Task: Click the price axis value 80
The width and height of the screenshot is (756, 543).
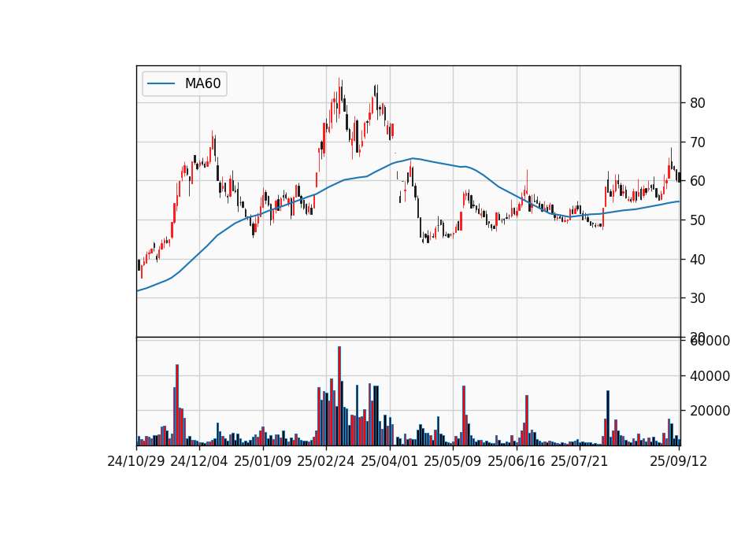Action: (x=698, y=102)
